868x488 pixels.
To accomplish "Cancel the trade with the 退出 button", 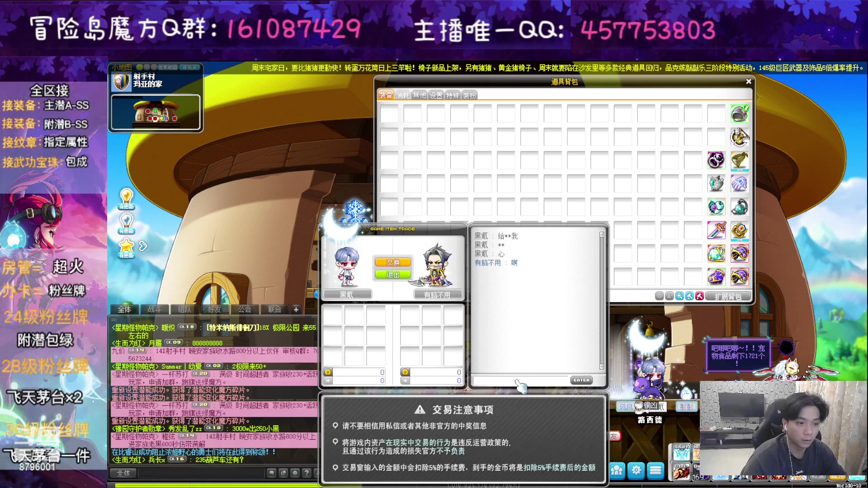I will (393, 274).
